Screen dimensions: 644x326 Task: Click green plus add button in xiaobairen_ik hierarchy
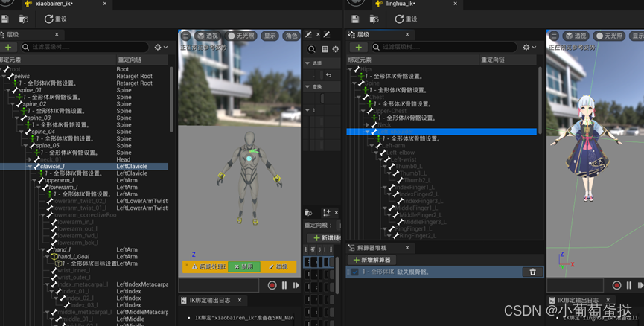click(x=8, y=47)
